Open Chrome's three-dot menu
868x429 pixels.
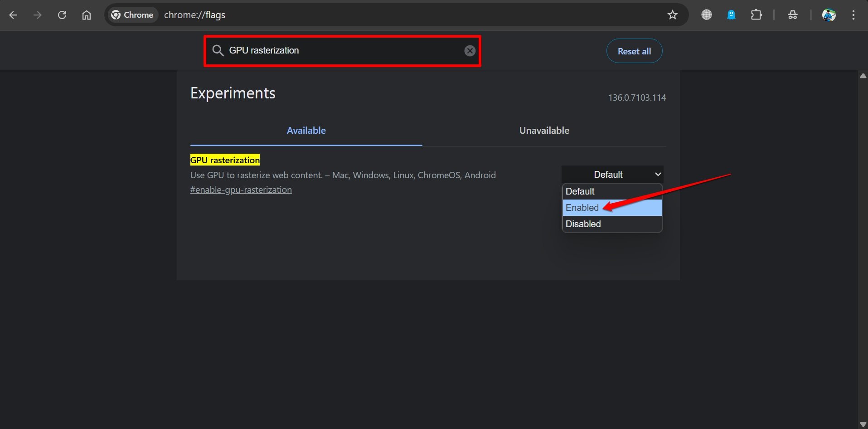point(853,15)
